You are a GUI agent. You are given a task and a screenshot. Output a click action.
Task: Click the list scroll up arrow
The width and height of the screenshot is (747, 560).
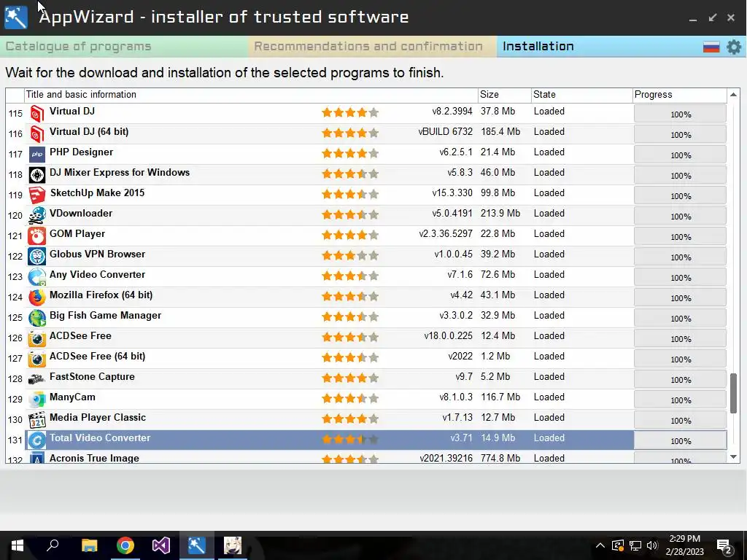(x=734, y=95)
